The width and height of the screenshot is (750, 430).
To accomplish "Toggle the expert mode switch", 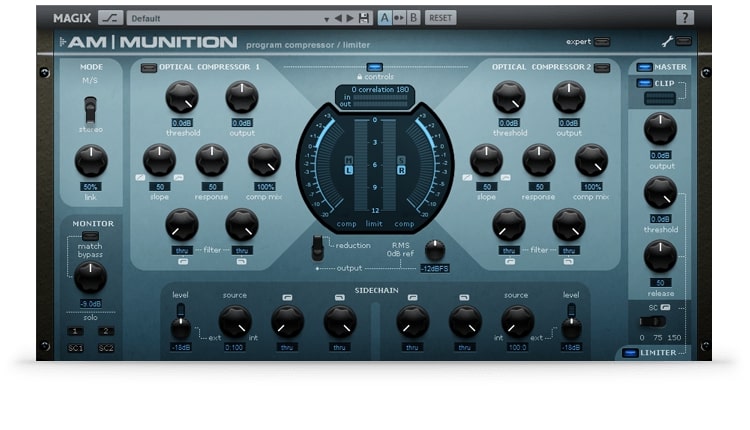I will tap(602, 42).
